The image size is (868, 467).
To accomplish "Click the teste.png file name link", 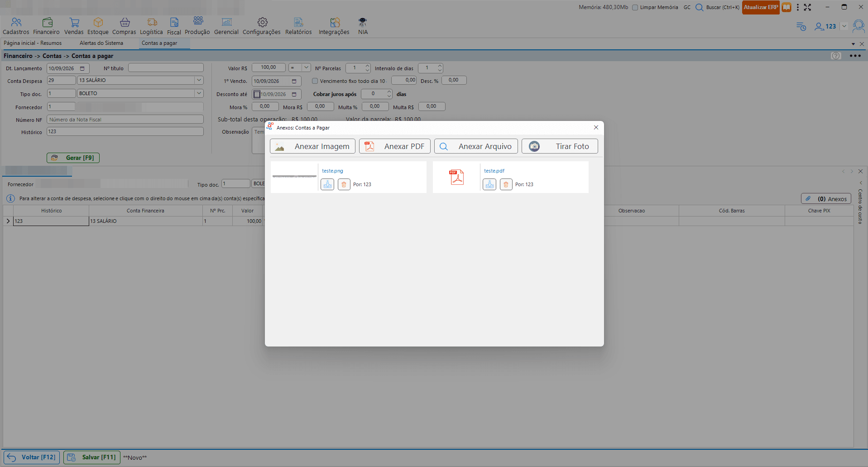I will point(332,171).
